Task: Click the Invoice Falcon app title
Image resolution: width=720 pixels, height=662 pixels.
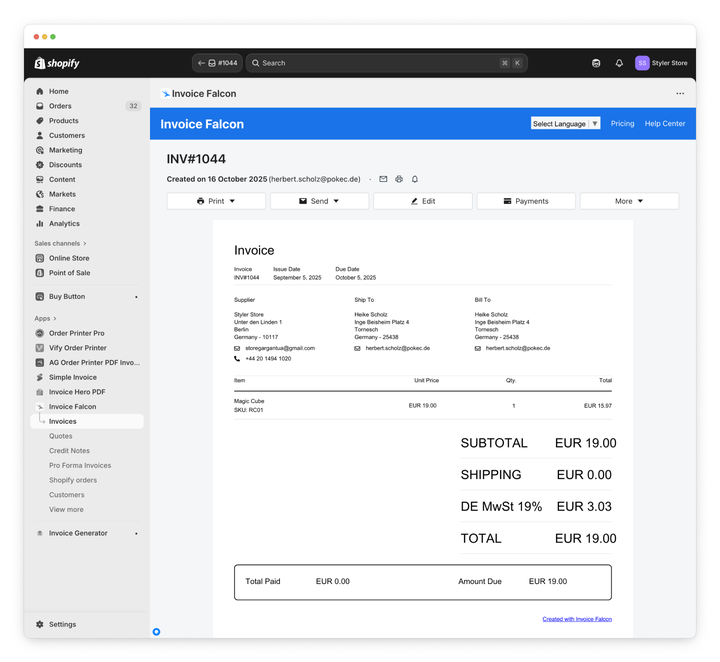Action: coord(204,94)
